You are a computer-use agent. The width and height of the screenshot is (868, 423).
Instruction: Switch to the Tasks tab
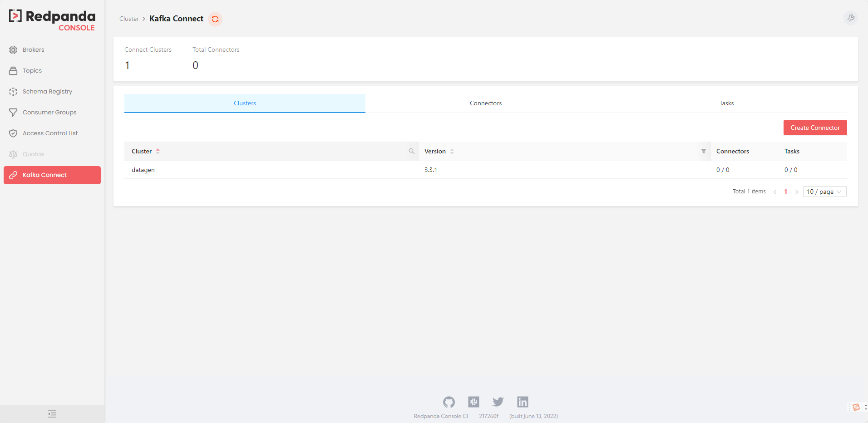[x=726, y=103]
